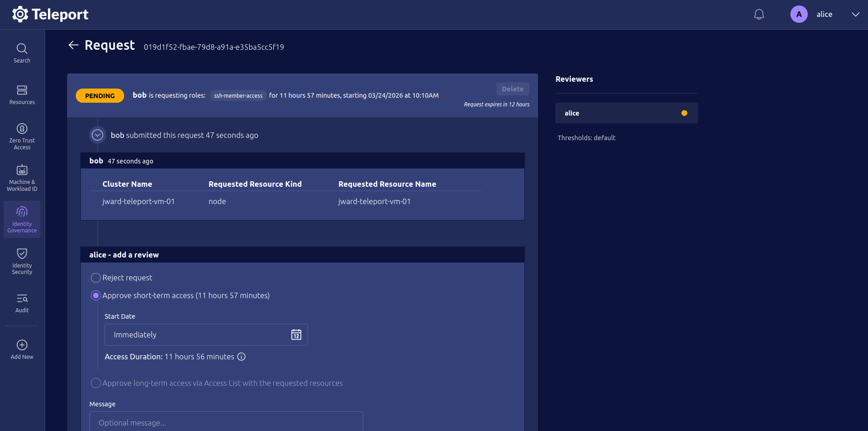Expand the alice user menu

point(855,15)
